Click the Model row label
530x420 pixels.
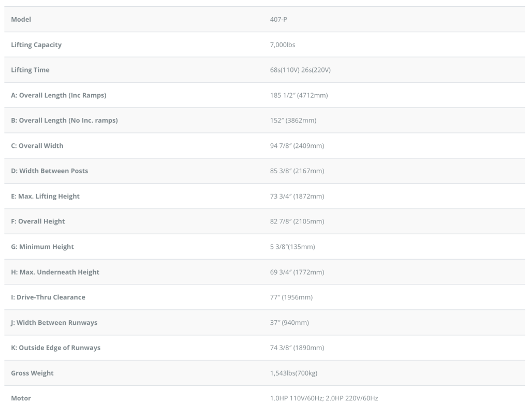(21, 20)
